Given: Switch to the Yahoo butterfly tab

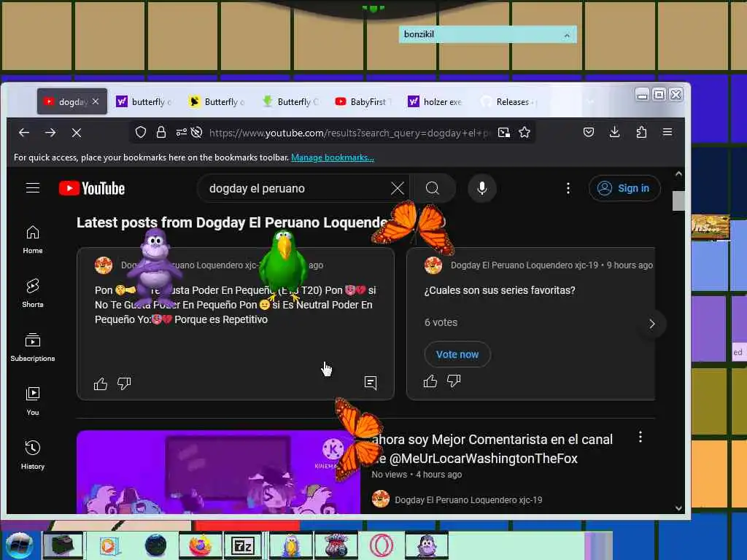Looking at the screenshot, I should click(x=144, y=101).
